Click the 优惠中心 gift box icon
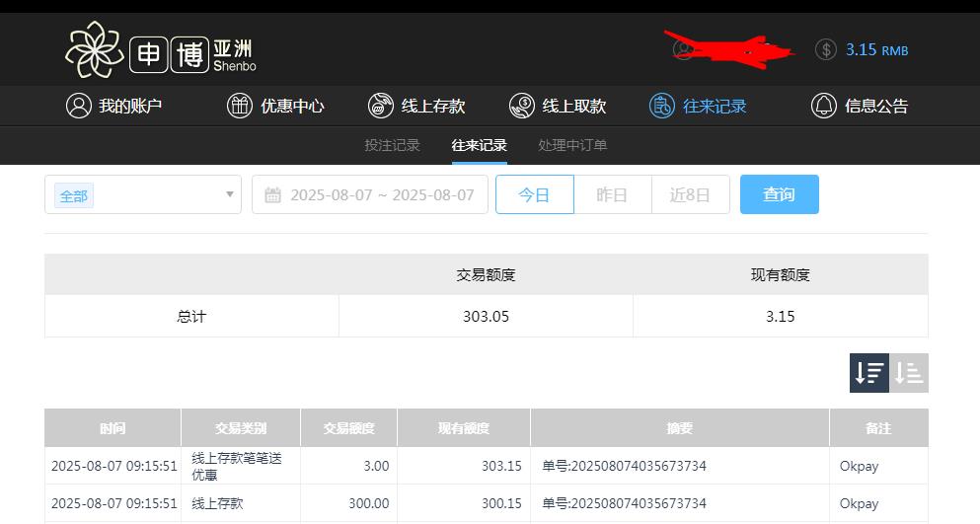Image resolution: width=980 pixels, height=524 pixels. tap(240, 106)
